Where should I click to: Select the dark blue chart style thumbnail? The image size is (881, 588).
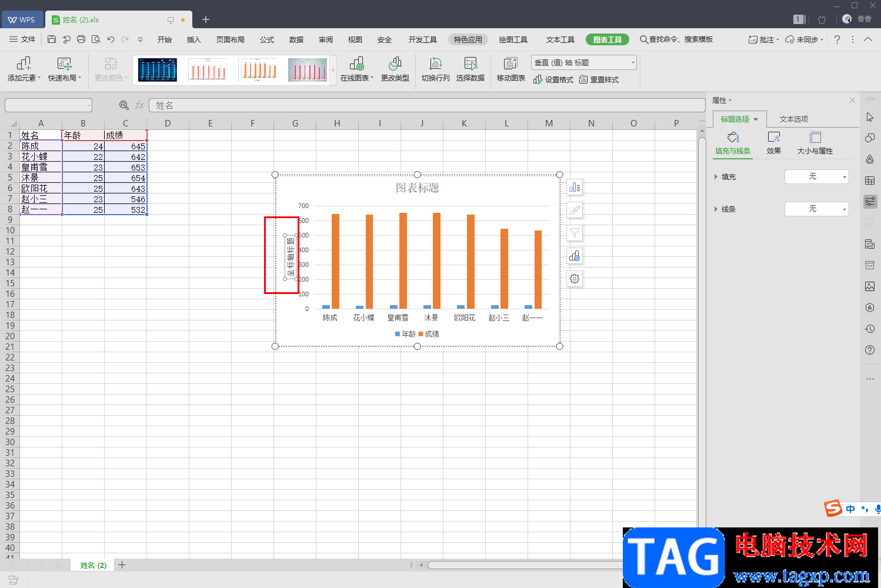[x=158, y=70]
